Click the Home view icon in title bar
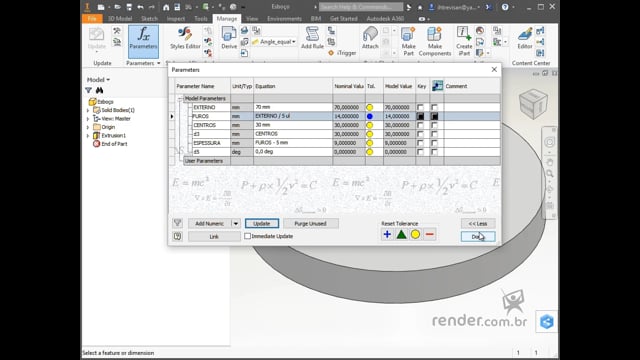640x360 pixels. coord(166,7)
